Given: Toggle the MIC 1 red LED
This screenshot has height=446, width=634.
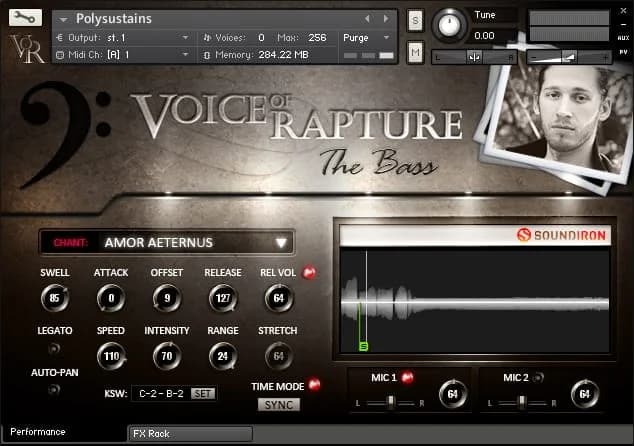Looking at the screenshot, I should pos(408,377).
